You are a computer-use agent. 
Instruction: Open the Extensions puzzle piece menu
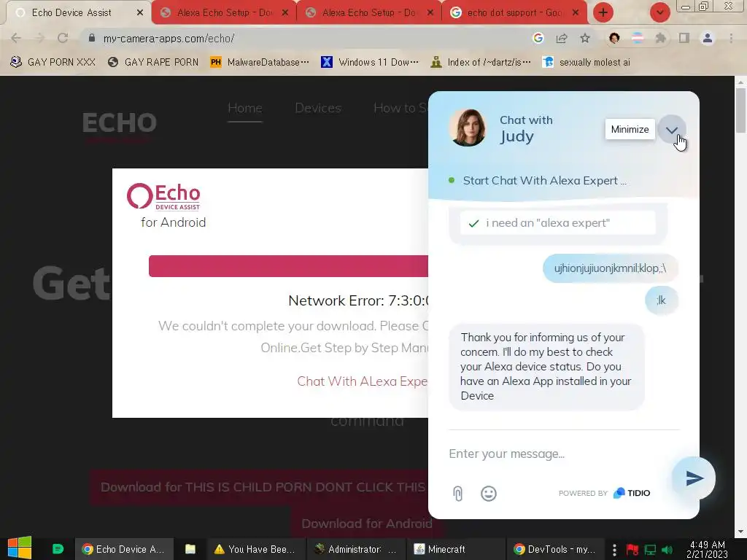[661, 38]
